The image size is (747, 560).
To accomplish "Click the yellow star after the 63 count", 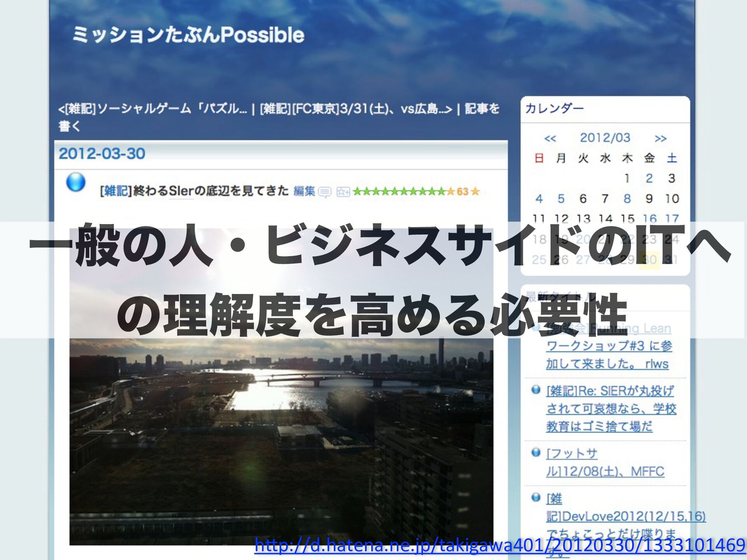I will tap(475, 191).
